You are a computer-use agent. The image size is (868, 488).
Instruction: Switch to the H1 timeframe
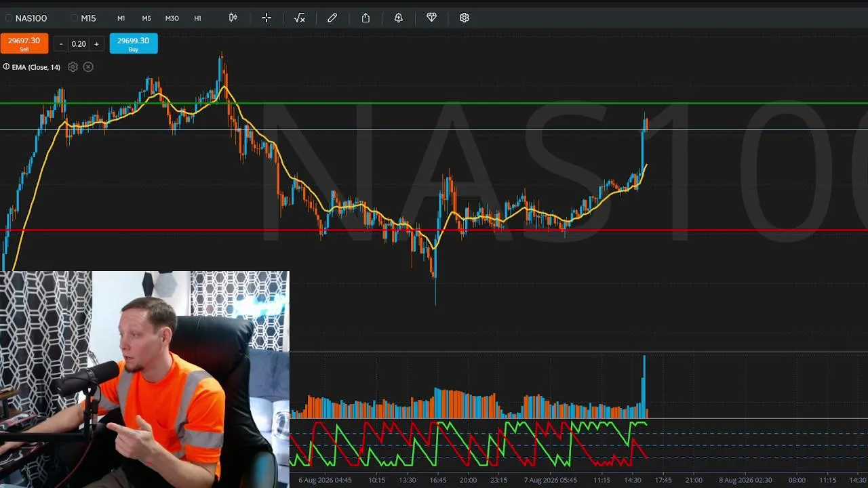pos(198,18)
